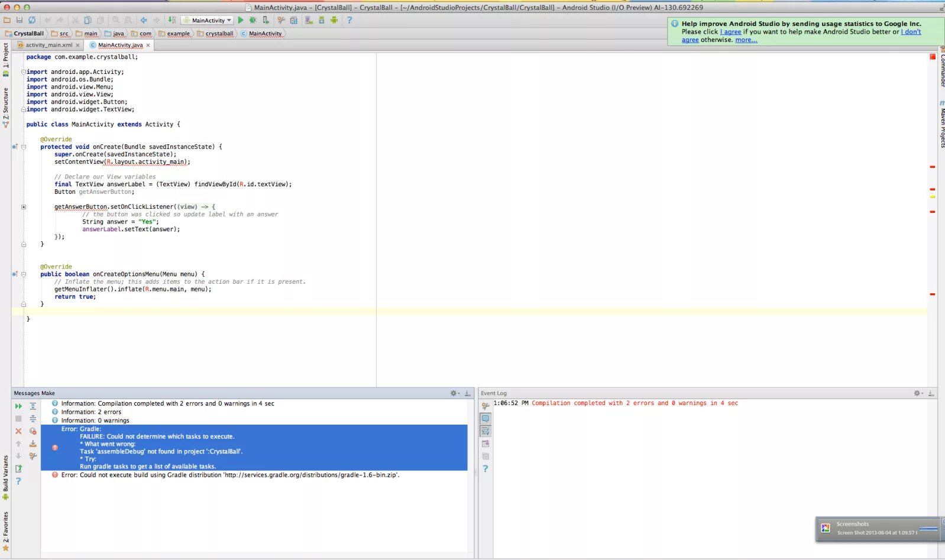
Task: Open the Favorites side tab
Action: pyautogui.click(x=6, y=530)
